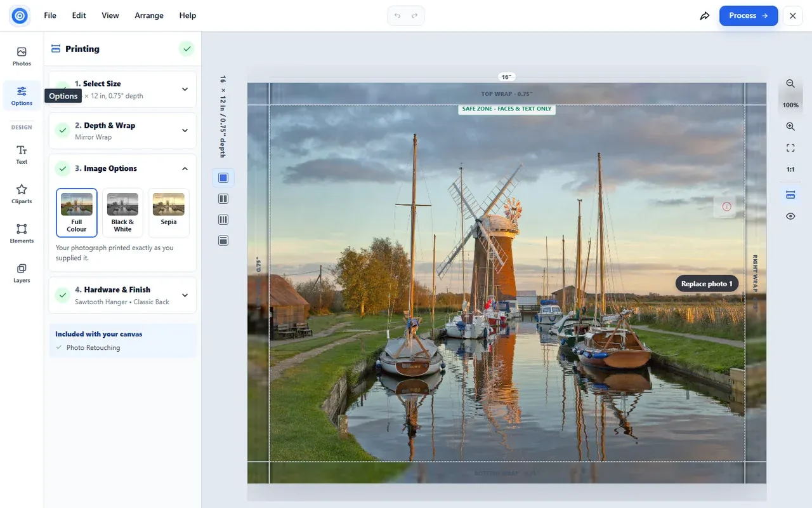Select three-panel split layout
The height and width of the screenshot is (508, 812).
tap(223, 220)
